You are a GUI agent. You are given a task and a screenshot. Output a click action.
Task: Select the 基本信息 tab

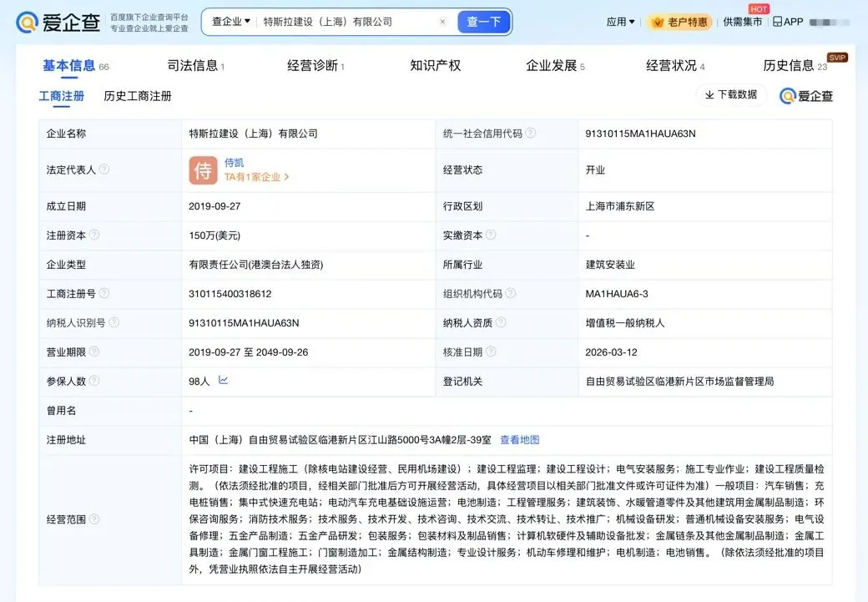(x=75, y=66)
